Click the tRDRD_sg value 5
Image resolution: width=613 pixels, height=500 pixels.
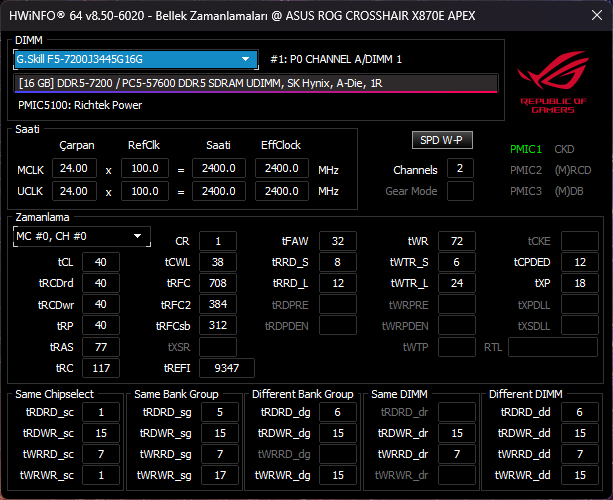pos(220,412)
